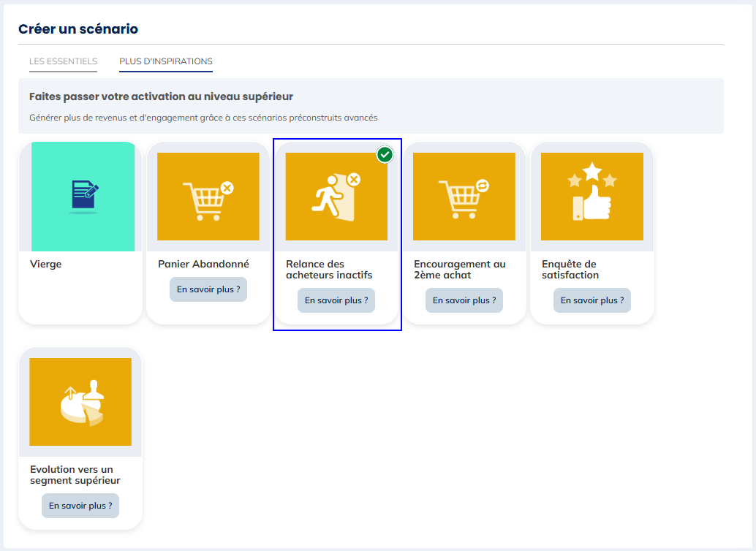Switch to the LES ESSENTIELS tab
This screenshot has width=756, height=551.
pyautogui.click(x=63, y=61)
